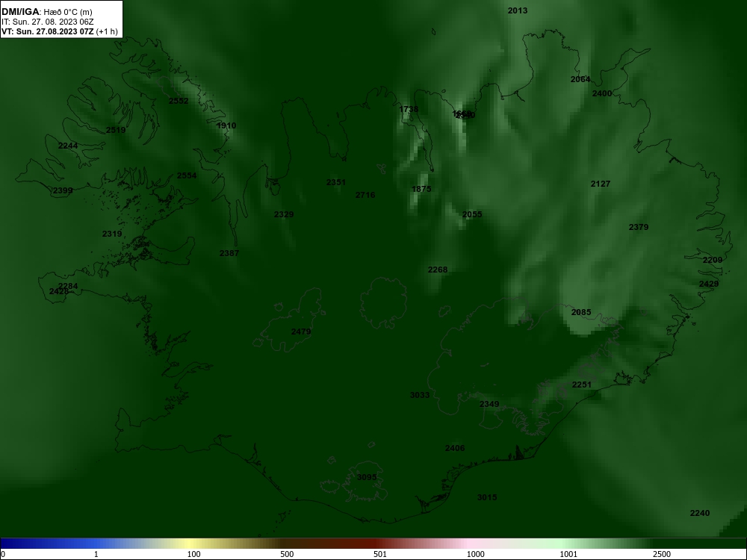Click the 2429 value label

click(x=709, y=284)
